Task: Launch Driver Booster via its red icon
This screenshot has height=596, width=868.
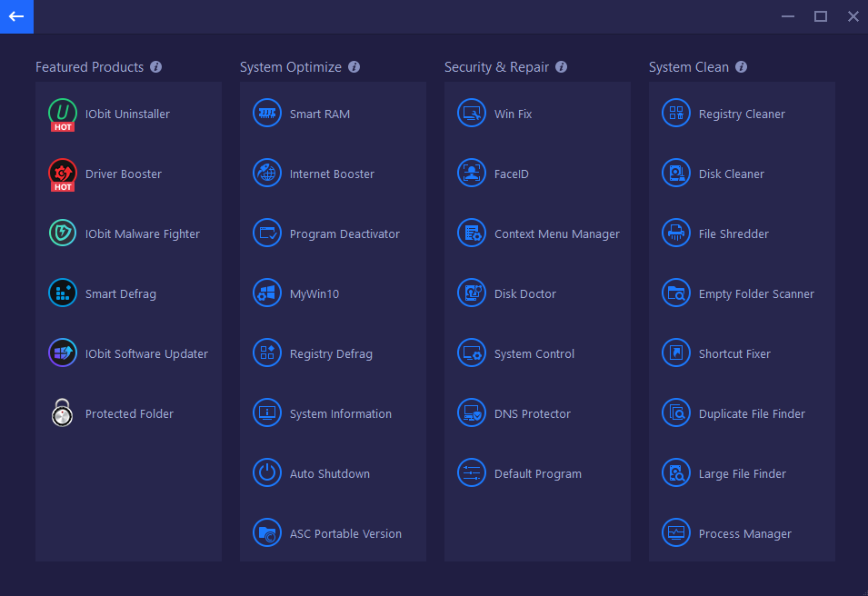Action: point(63,174)
